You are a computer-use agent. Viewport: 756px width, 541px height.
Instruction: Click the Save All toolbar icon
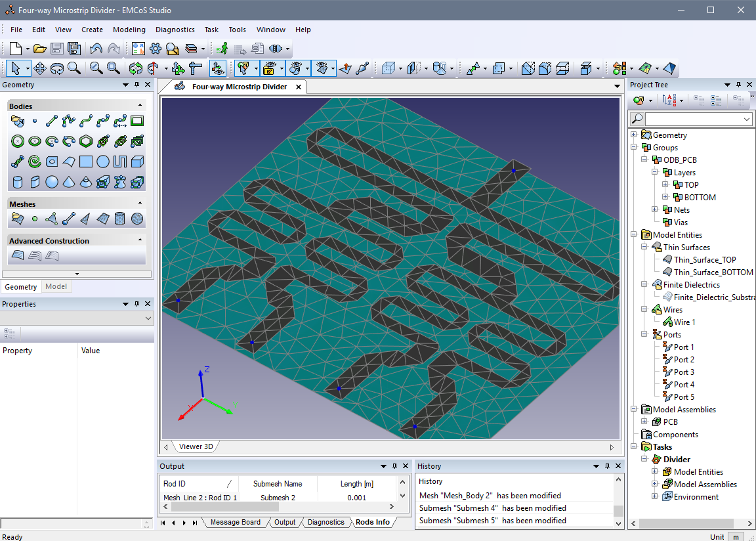pyautogui.click(x=73, y=49)
